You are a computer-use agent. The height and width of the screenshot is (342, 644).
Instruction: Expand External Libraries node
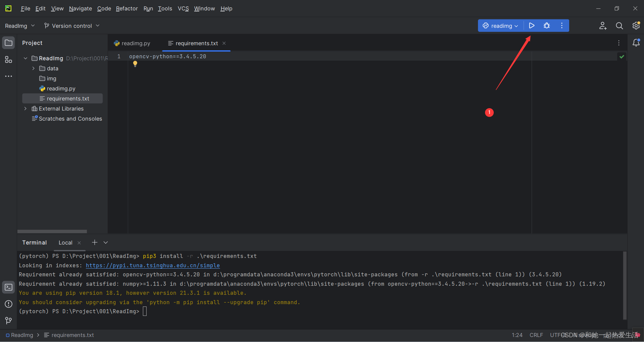25,109
